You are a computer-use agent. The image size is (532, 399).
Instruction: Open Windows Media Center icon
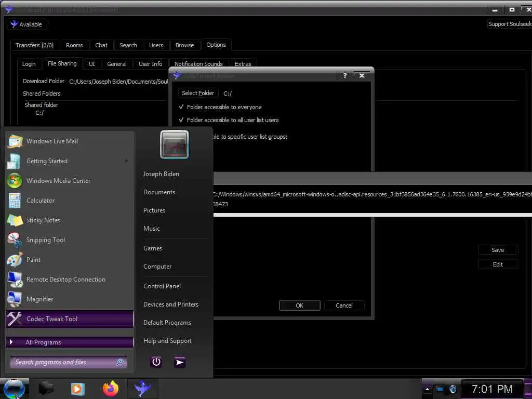15,181
